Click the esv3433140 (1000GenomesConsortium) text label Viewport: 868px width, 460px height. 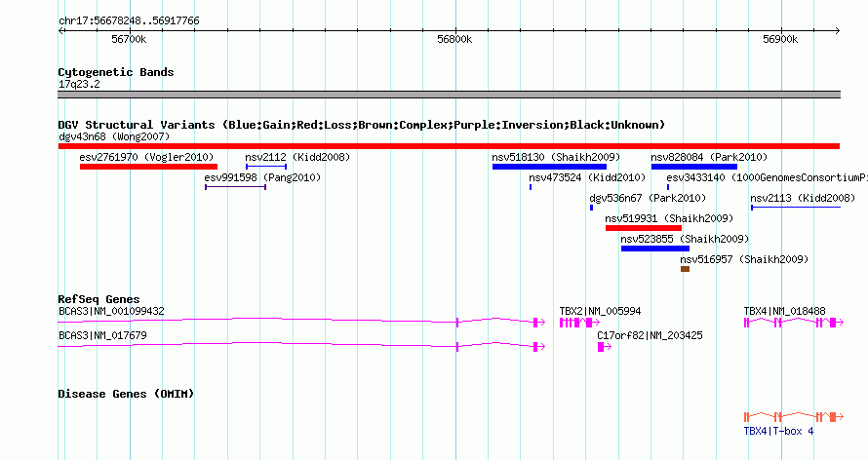(767, 177)
